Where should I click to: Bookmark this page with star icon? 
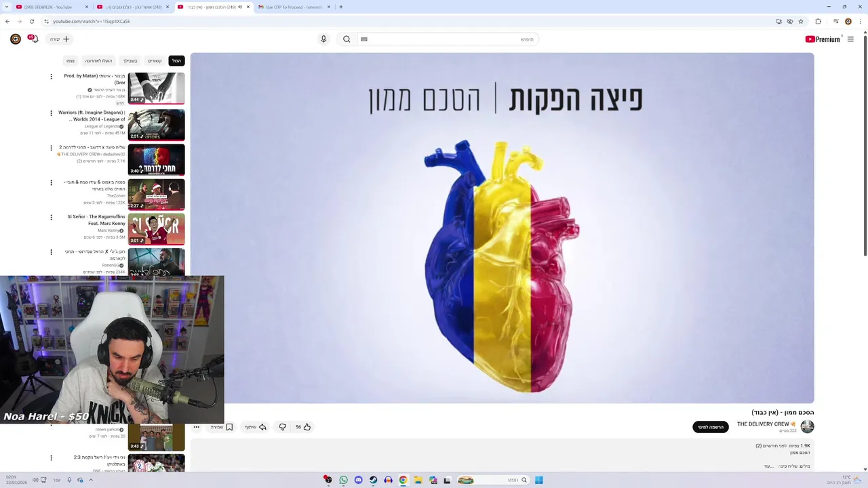tap(801, 21)
